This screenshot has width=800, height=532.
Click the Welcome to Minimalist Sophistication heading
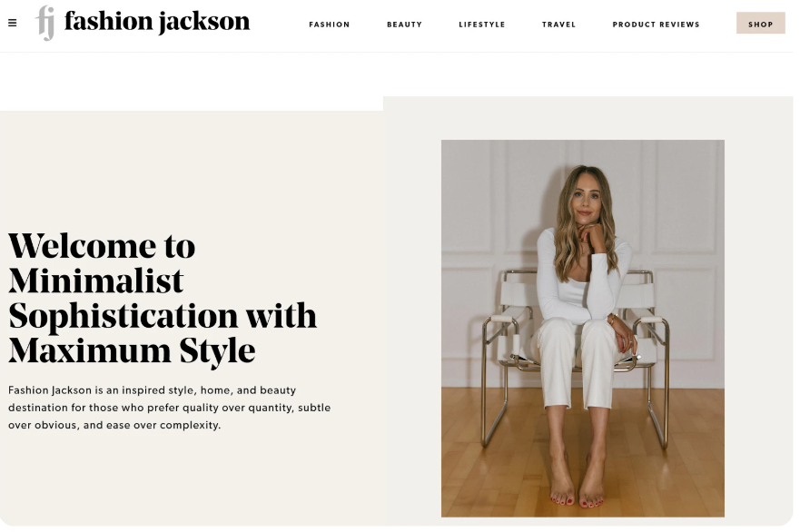(163, 298)
